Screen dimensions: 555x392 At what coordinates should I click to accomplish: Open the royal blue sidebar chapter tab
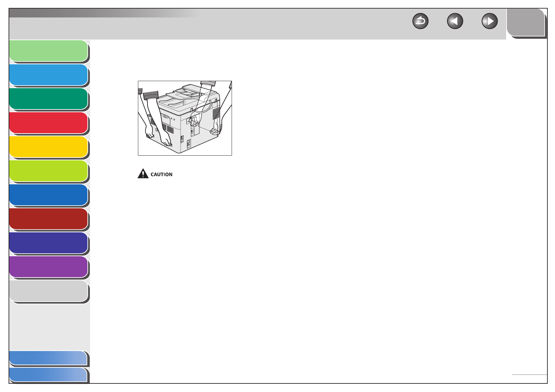[x=49, y=195]
